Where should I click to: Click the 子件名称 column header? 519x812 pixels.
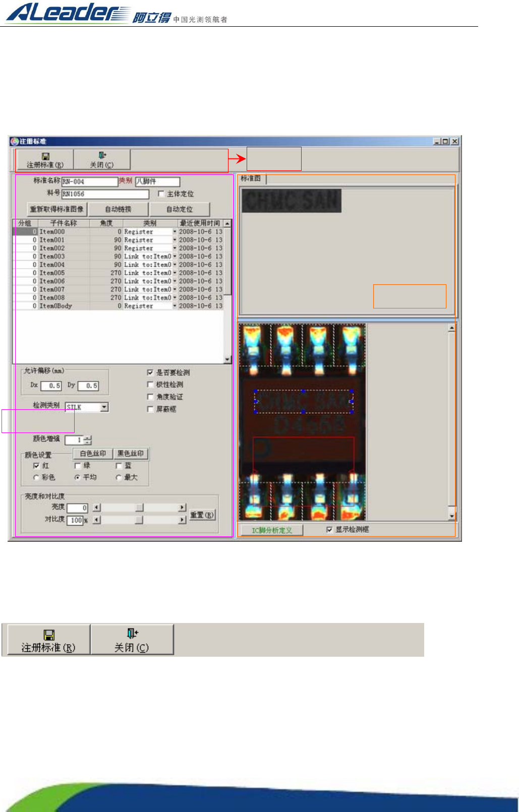[x=64, y=223]
